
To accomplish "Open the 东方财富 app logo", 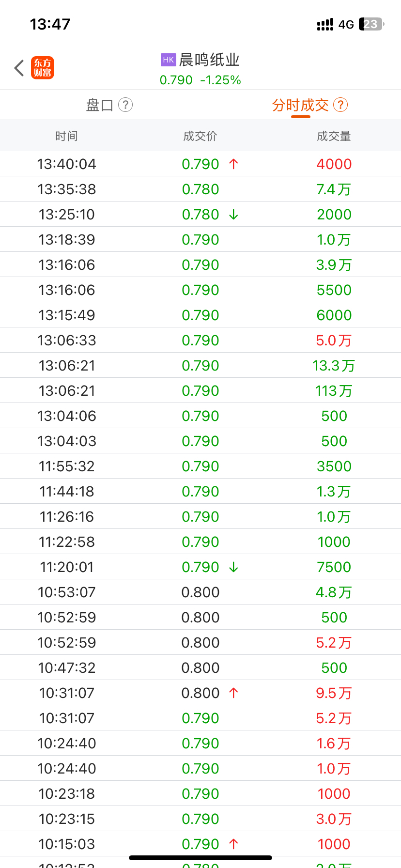I will coord(43,68).
